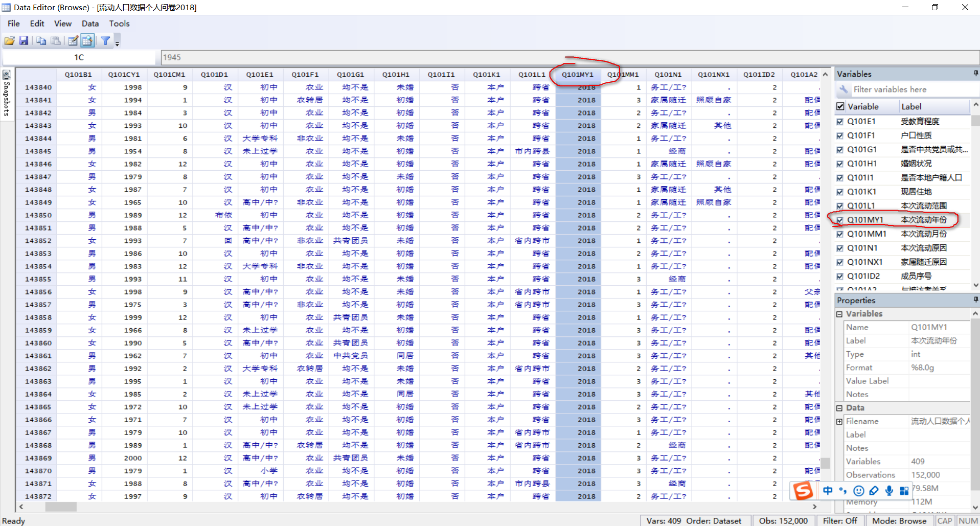Image resolution: width=980 pixels, height=526 pixels.
Task: Expand the Filename property row
Action: pos(839,421)
